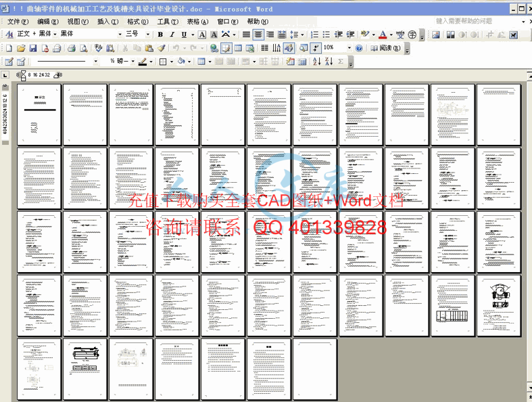The width and height of the screenshot is (532, 402).
Task: Open the 编辑(E) menu
Action: click(48, 22)
